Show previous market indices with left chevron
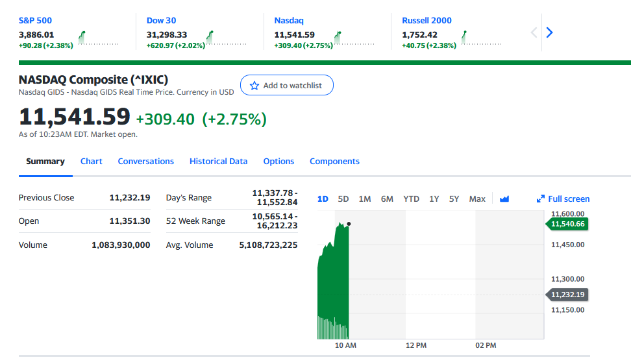 coord(534,32)
